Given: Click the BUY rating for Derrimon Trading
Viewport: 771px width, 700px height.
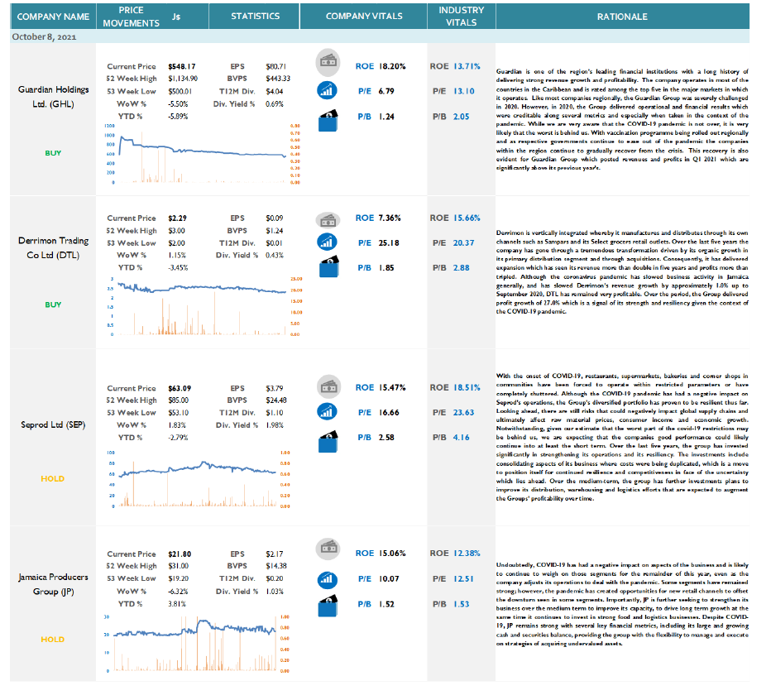Looking at the screenshot, I should [x=53, y=304].
